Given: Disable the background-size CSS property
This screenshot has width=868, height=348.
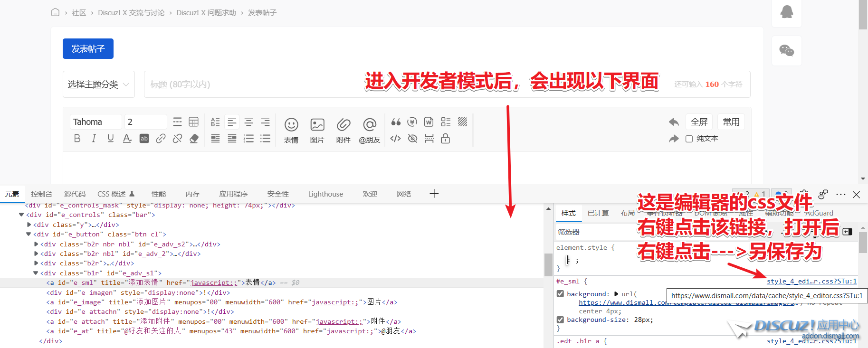Looking at the screenshot, I should (x=560, y=320).
